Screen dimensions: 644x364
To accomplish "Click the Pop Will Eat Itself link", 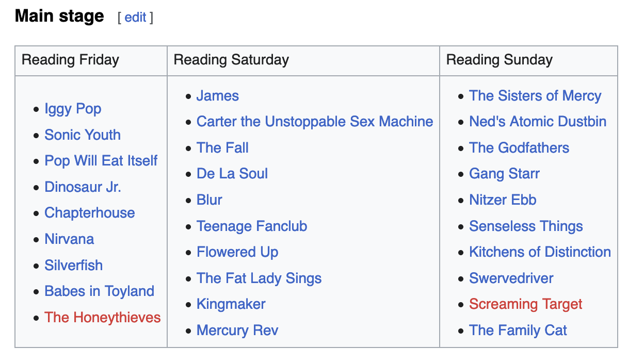I will pyautogui.click(x=101, y=161).
